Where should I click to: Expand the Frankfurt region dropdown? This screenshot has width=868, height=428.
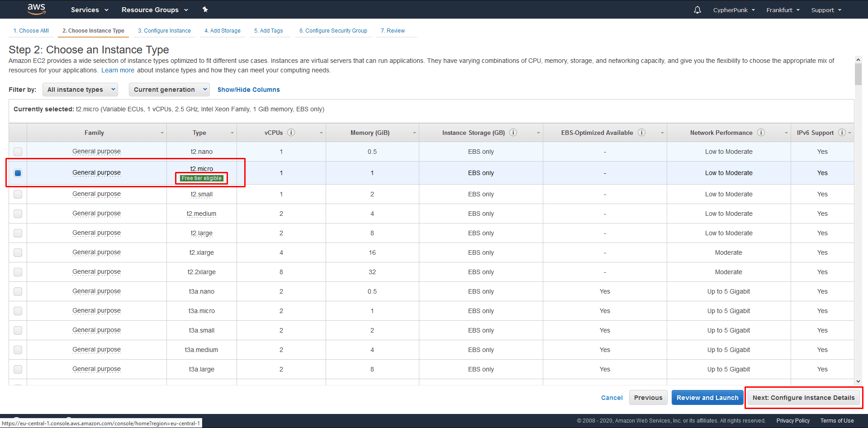pyautogui.click(x=783, y=10)
